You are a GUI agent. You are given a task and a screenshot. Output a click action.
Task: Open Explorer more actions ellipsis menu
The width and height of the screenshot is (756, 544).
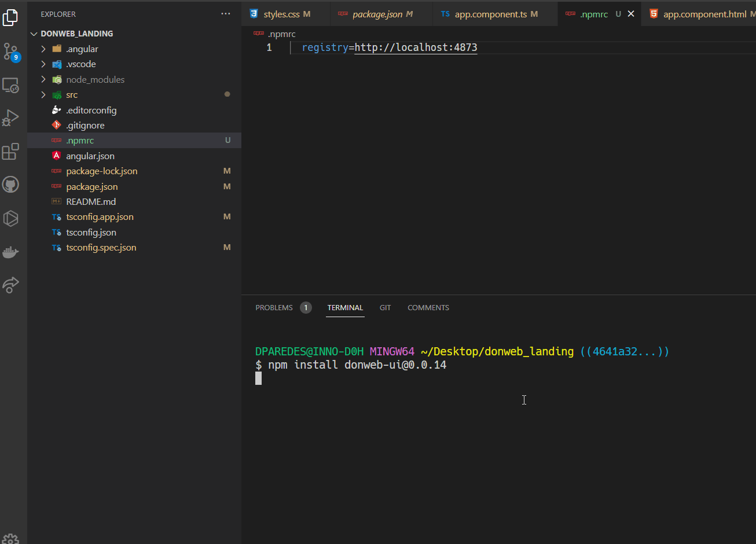point(226,14)
